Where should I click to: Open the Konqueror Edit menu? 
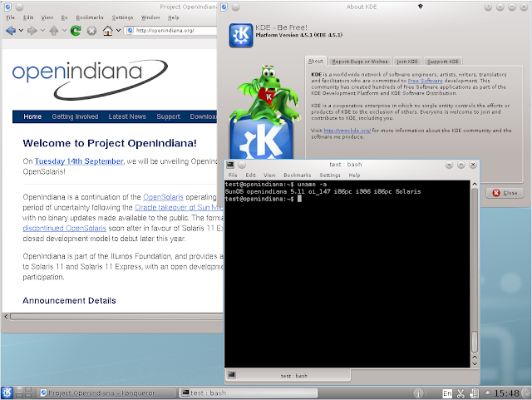coord(28,17)
